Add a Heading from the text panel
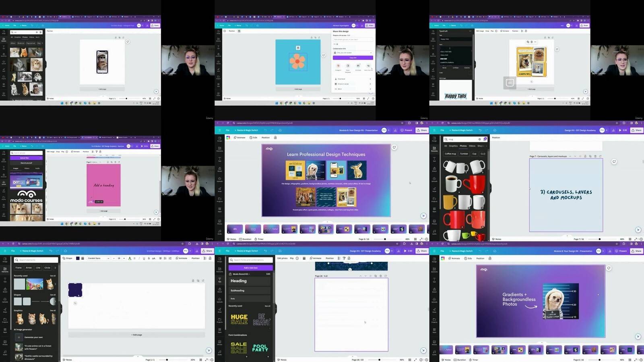Image resolution: width=644 pixels, height=362 pixels. pyautogui.click(x=250, y=281)
